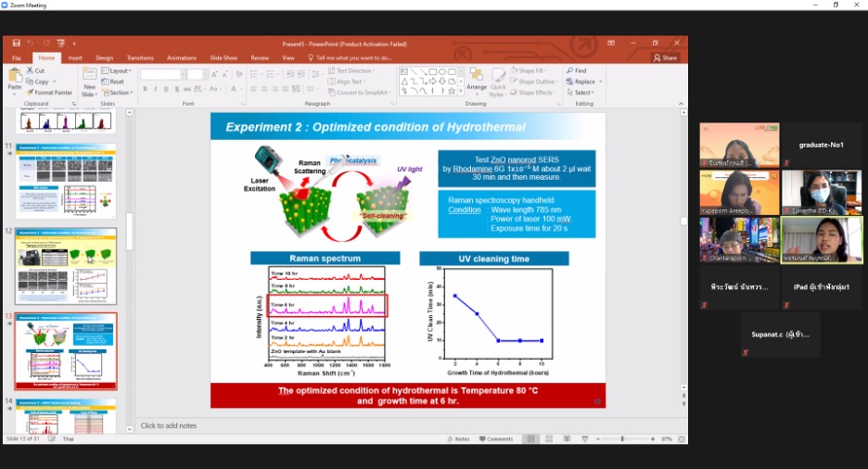Select the Rectangle shape in shapes gallery
Viewport: 868px width, 469px height.
433,71
